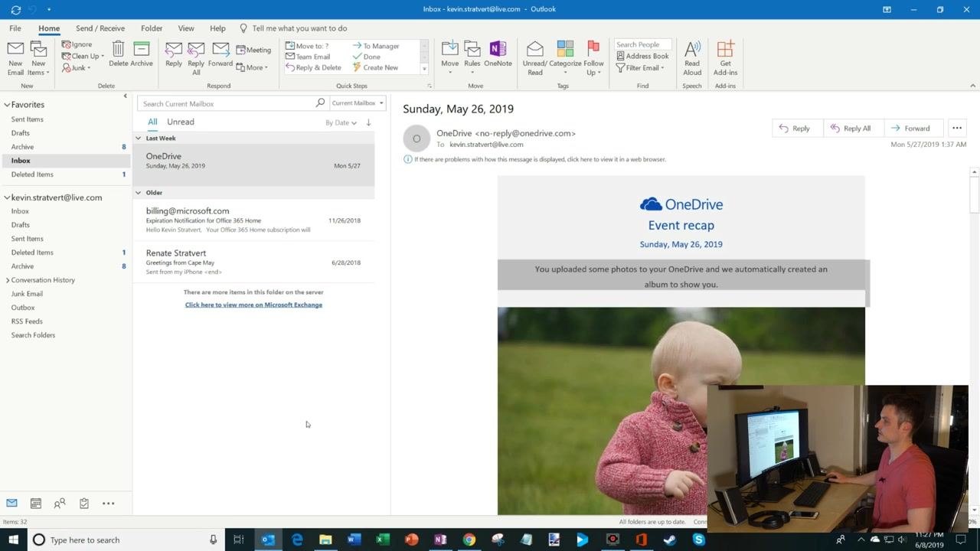Select the Team Email quick step
Viewport: 980px width, 551px height.
coord(308,57)
